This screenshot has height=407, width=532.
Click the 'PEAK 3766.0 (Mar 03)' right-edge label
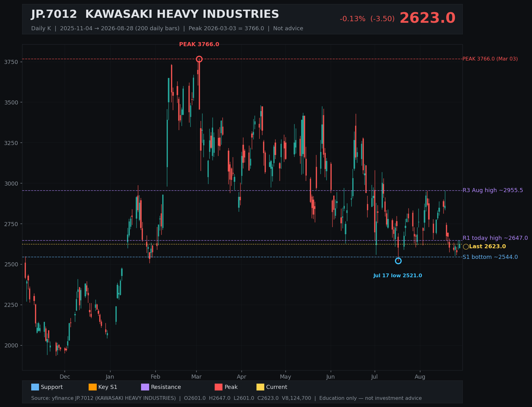coord(490,59)
